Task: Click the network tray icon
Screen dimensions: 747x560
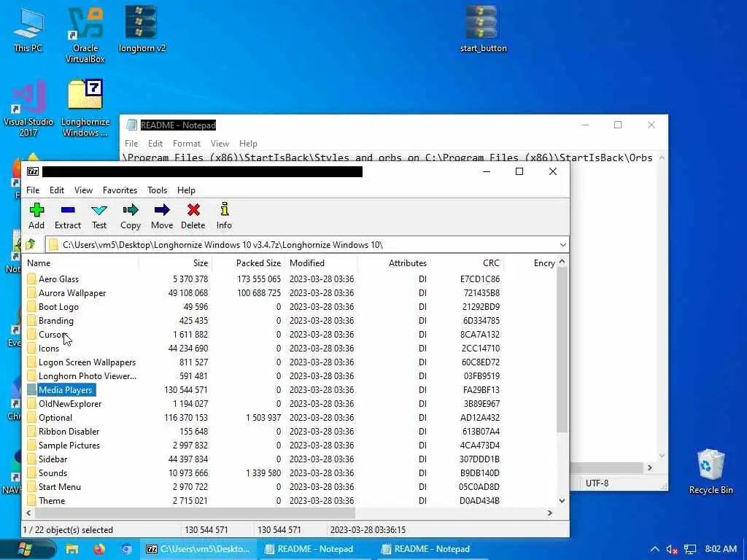Action: coord(689,550)
